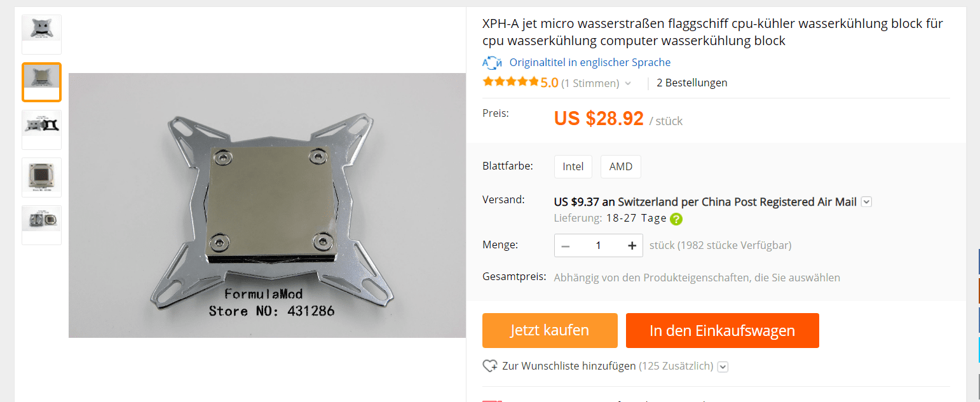Viewport: 980px width, 402px height.
Task: Click the quantity input field
Action: pos(598,246)
